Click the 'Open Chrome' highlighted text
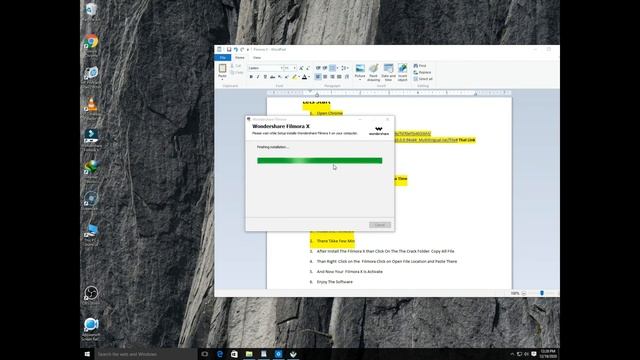 tap(330, 113)
